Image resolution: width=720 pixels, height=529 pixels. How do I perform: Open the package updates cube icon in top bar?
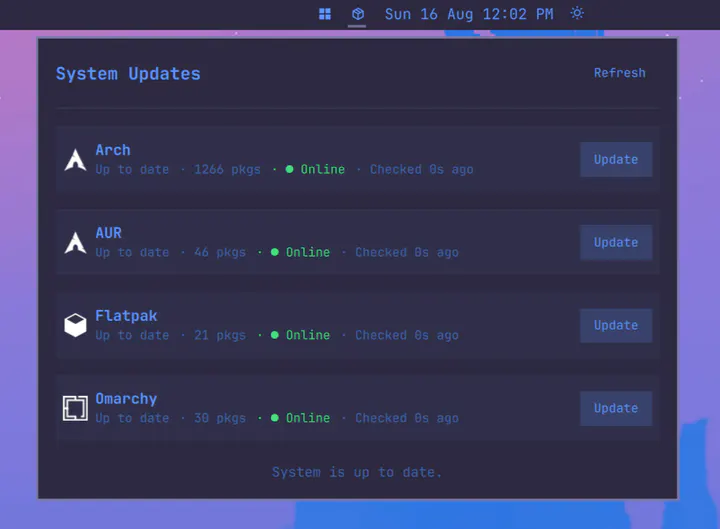click(358, 14)
